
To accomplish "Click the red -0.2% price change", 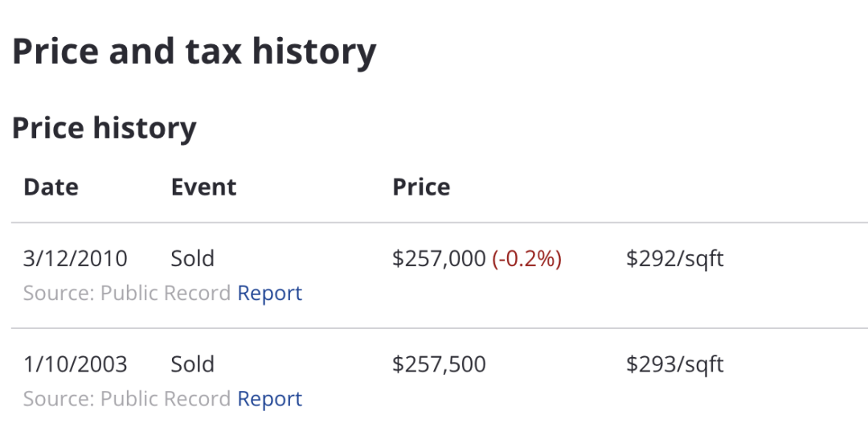I will (526, 259).
